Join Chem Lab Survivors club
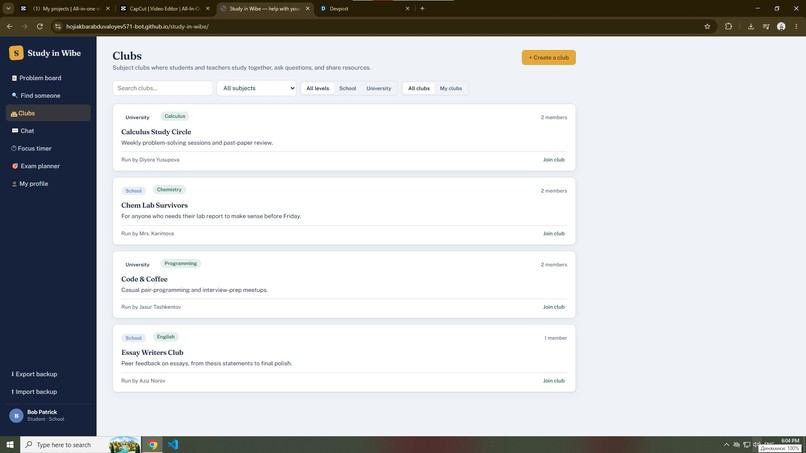 [x=554, y=233]
